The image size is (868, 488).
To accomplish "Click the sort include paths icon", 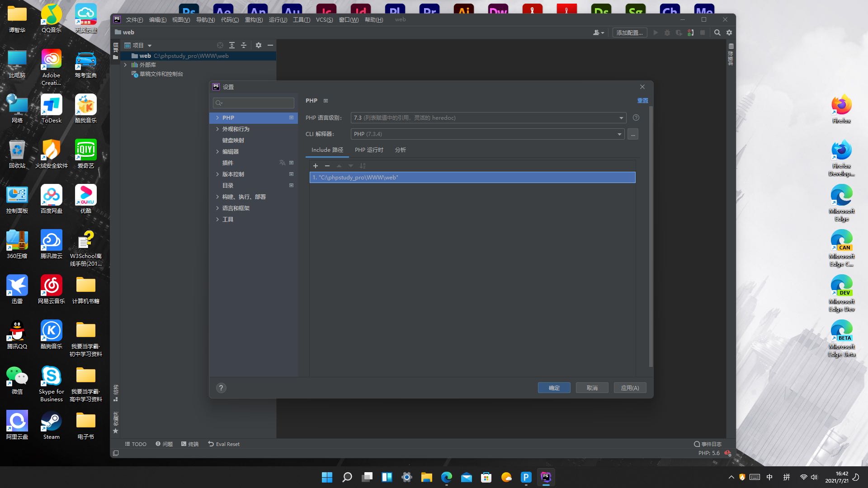I will pos(363,166).
